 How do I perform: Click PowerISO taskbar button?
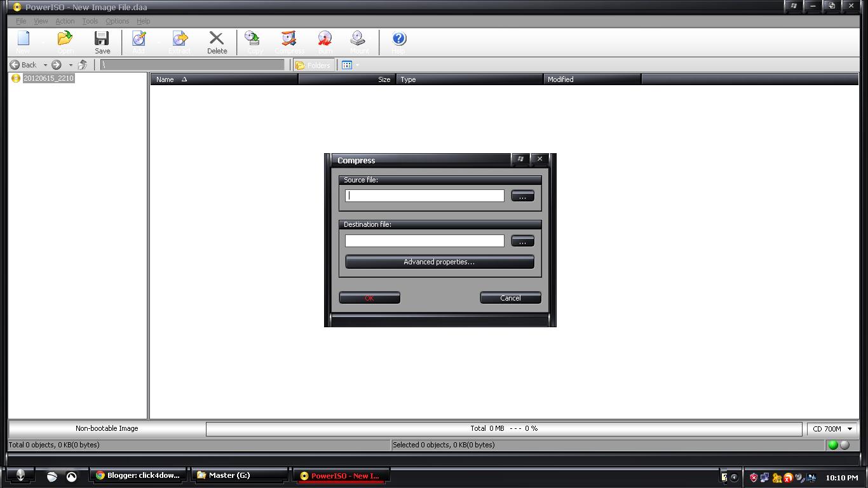point(341,476)
